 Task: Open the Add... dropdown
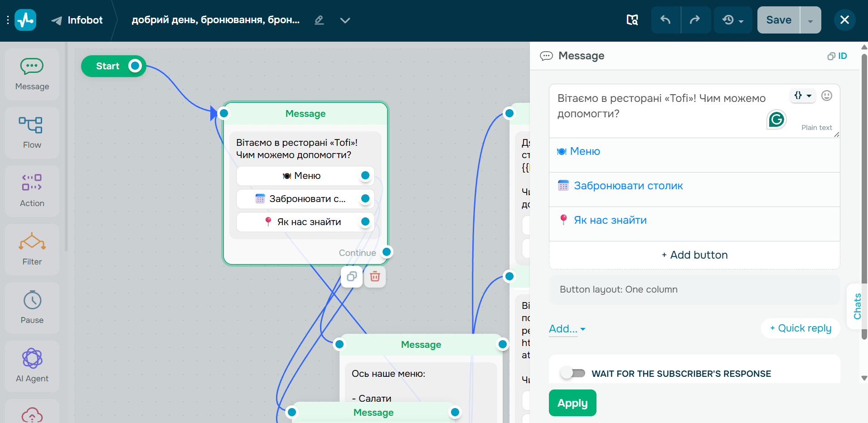click(x=567, y=329)
